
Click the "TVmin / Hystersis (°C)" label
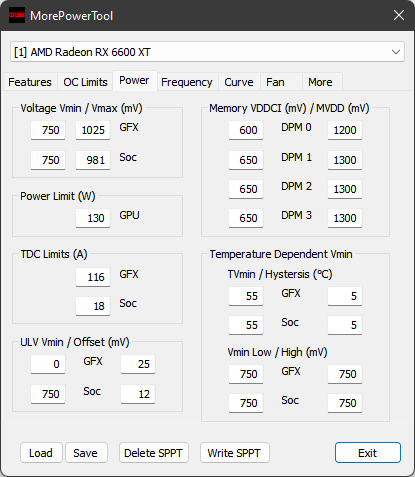point(280,274)
